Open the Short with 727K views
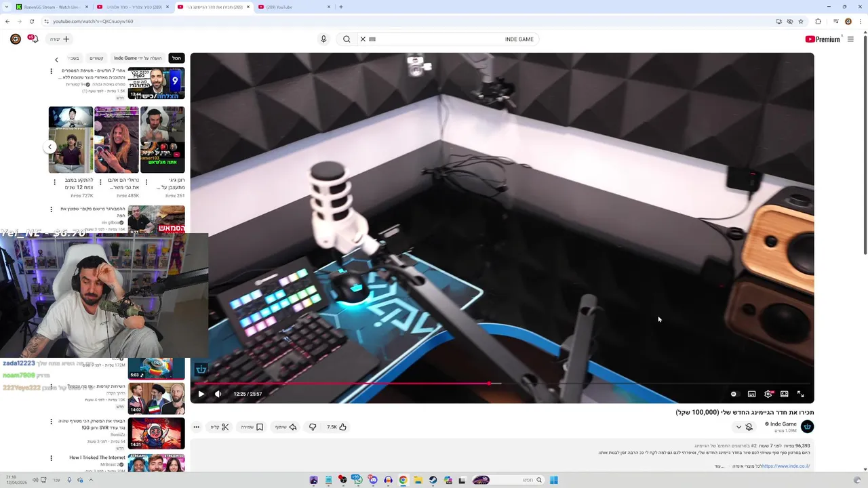The width and height of the screenshot is (868, 488). (71, 140)
